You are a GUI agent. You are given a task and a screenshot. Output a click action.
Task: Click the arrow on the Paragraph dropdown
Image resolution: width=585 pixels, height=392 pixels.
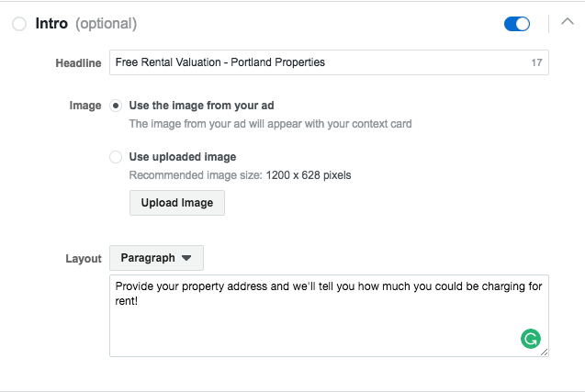tap(186, 258)
